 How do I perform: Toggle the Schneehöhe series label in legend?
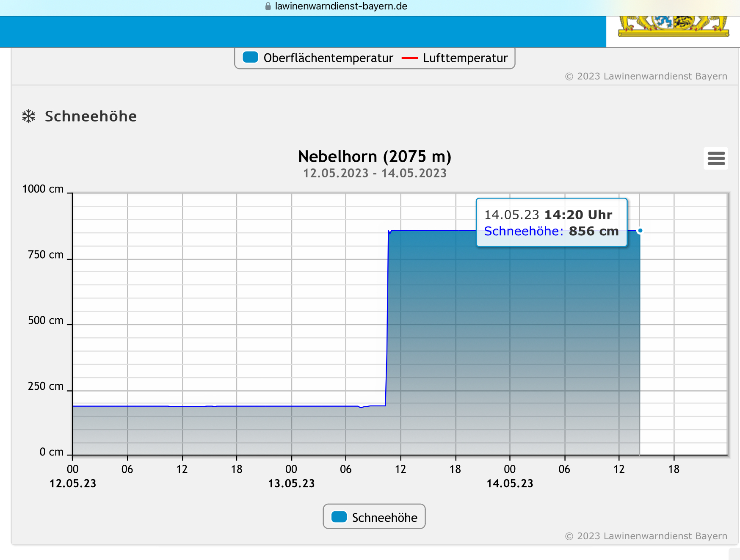pyautogui.click(x=384, y=517)
